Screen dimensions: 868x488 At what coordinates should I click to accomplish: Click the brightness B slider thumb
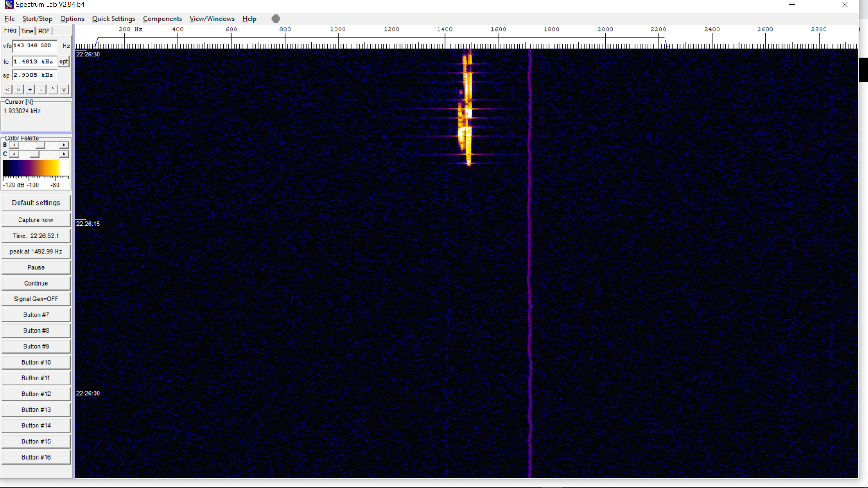[x=41, y=145]
